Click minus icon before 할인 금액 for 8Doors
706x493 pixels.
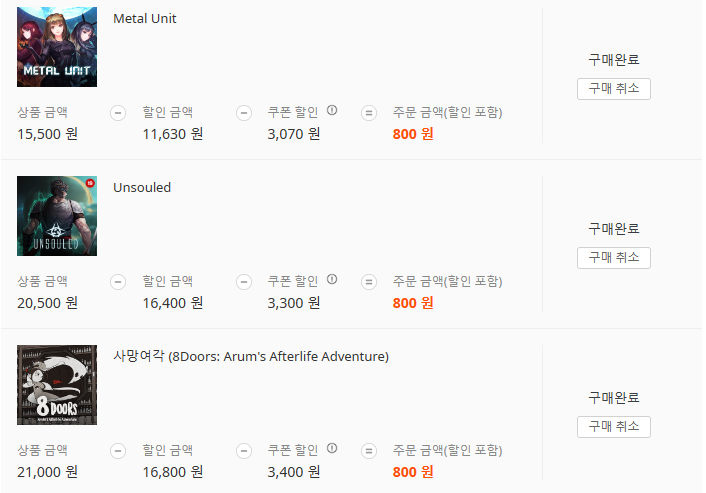(118, 450)
